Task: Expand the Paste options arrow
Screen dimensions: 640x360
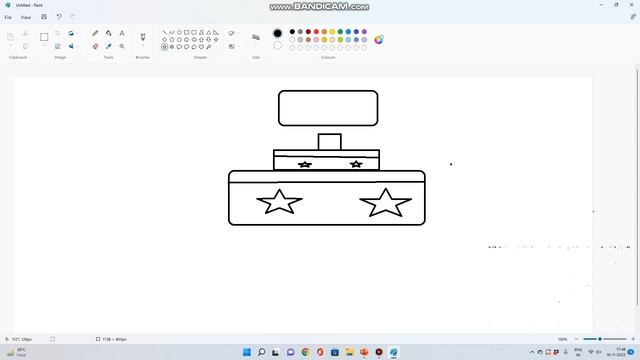Action: pyautogui.click(x=11, y=46)
